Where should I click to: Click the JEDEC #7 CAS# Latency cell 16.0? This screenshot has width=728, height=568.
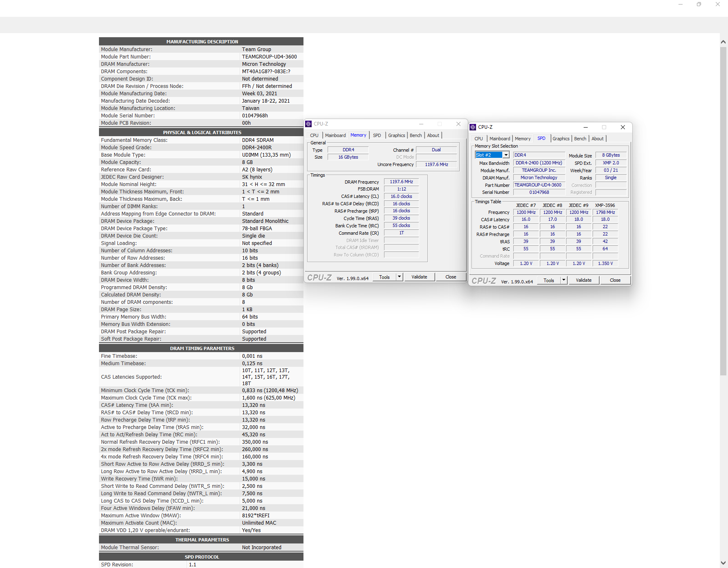tap(526, 219)
